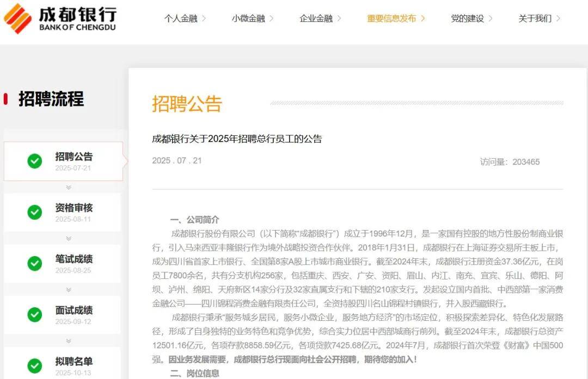The image size is (588, 379).
Task: Open the 面试成绩 step label
Action: [73, 310]
